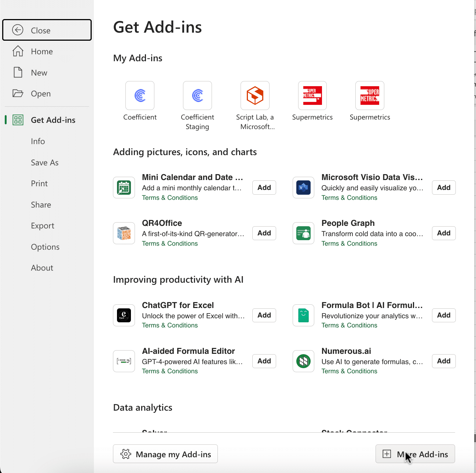
Task: Add the People Graph add-in
Action: pyautogui.click(x=443, y=233)
